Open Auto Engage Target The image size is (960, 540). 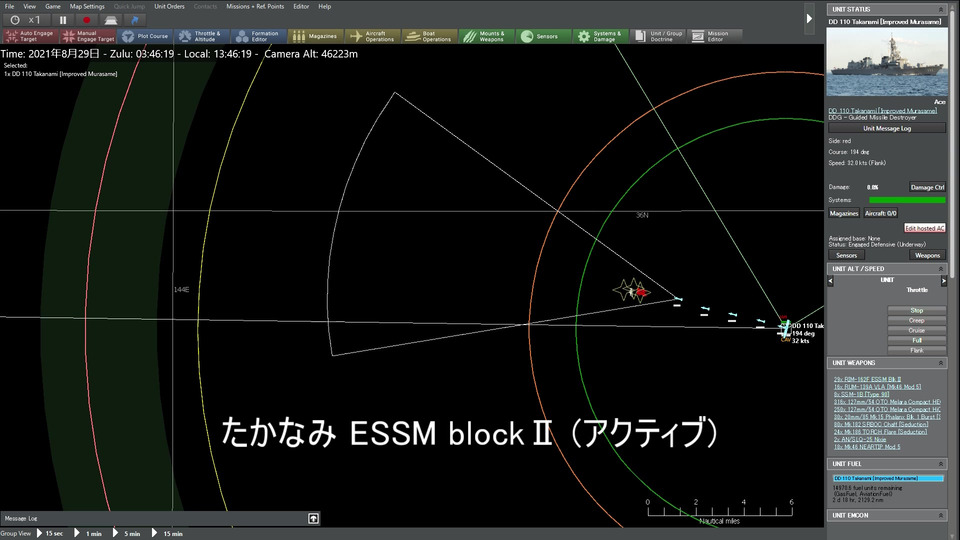click(30, 36)
